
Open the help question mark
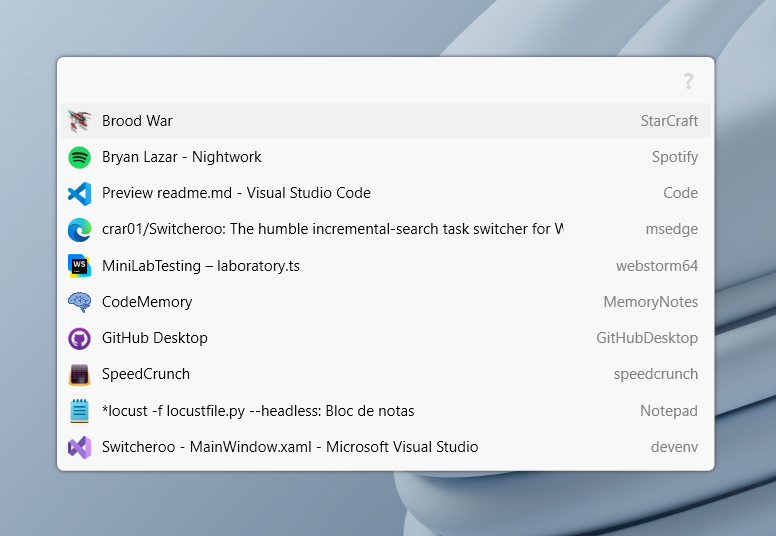tap(688, 81)
